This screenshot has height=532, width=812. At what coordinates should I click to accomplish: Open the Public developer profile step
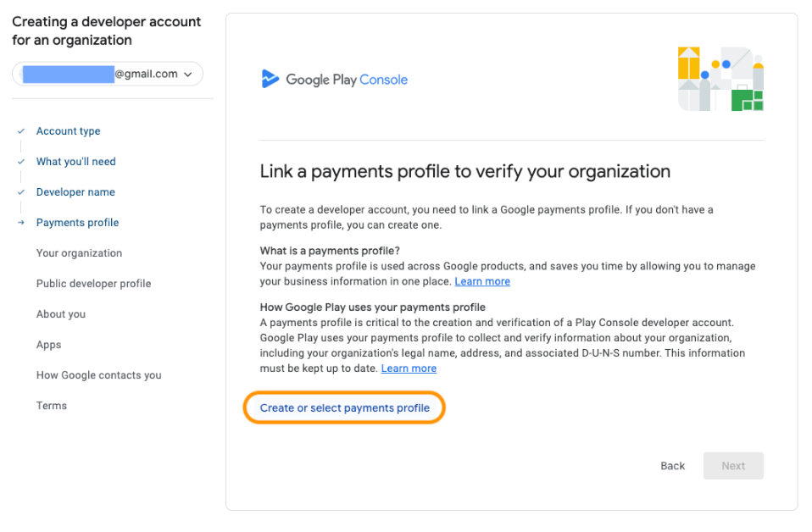pos(94,284)
